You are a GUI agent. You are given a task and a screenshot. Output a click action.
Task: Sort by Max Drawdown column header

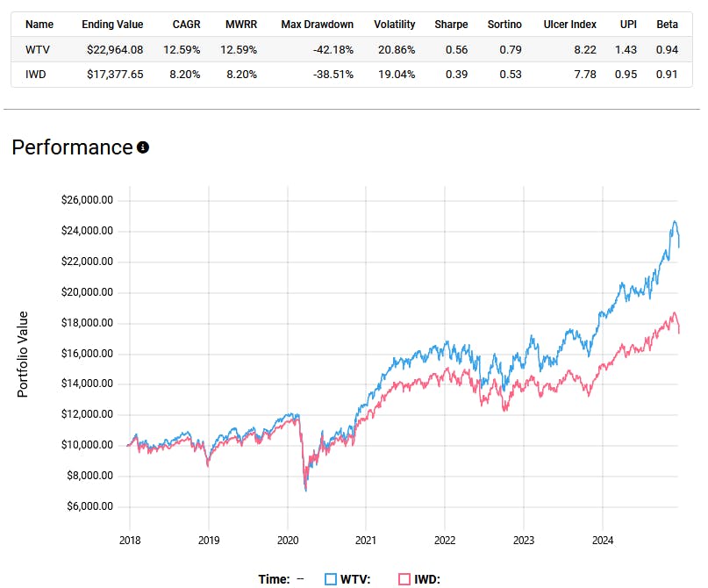pyautogui.click(x=317, y=25)
